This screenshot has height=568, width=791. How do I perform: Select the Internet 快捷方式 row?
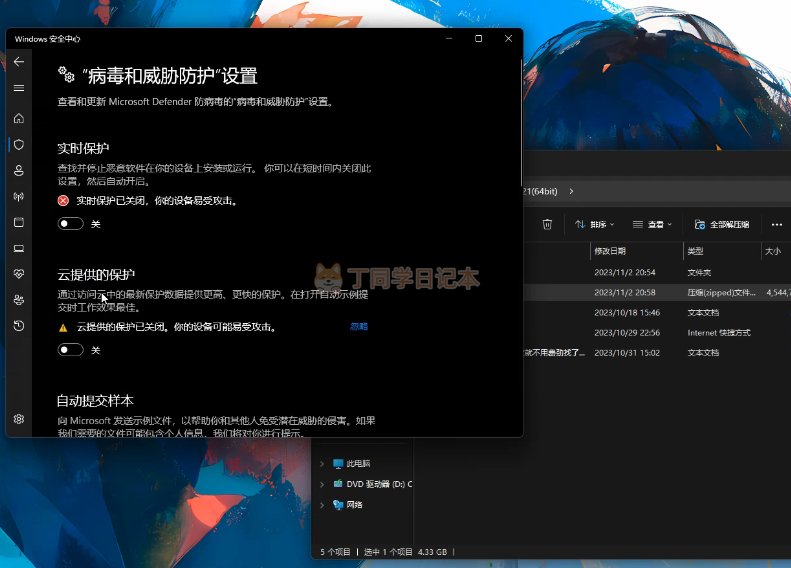tap(657, 333)
